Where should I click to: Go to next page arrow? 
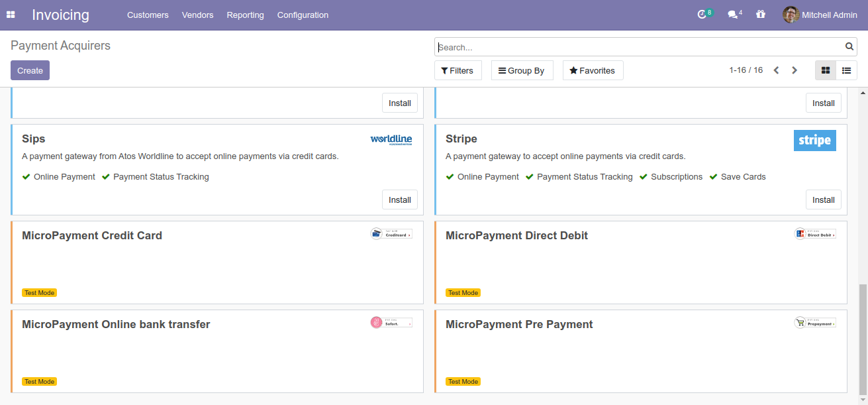(795, 70)
